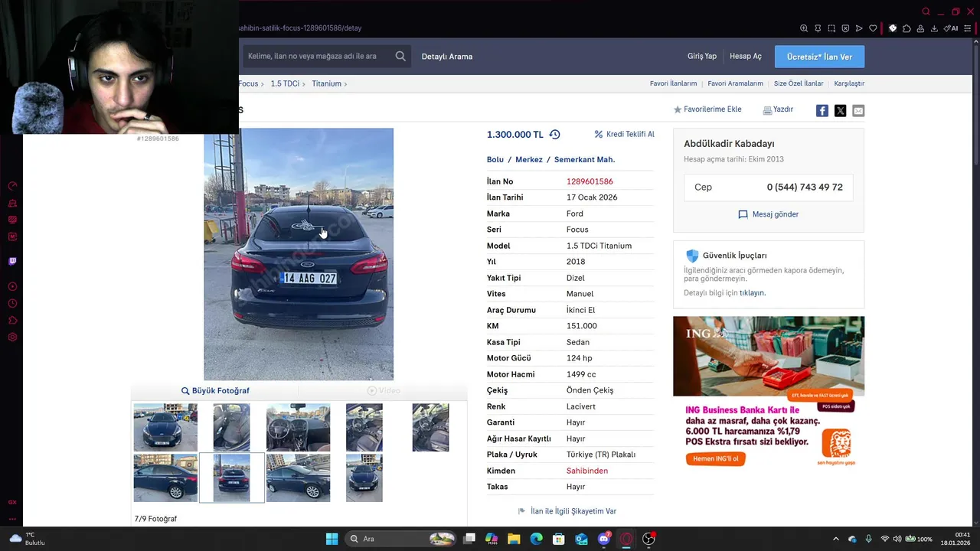Expand the Titanium breadcrumb

(326, 83)
